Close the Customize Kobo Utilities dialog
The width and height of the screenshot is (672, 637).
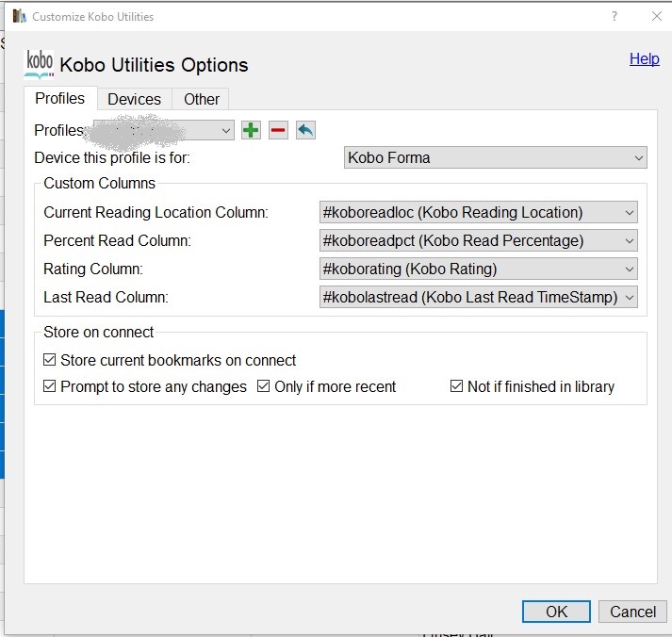656,16
